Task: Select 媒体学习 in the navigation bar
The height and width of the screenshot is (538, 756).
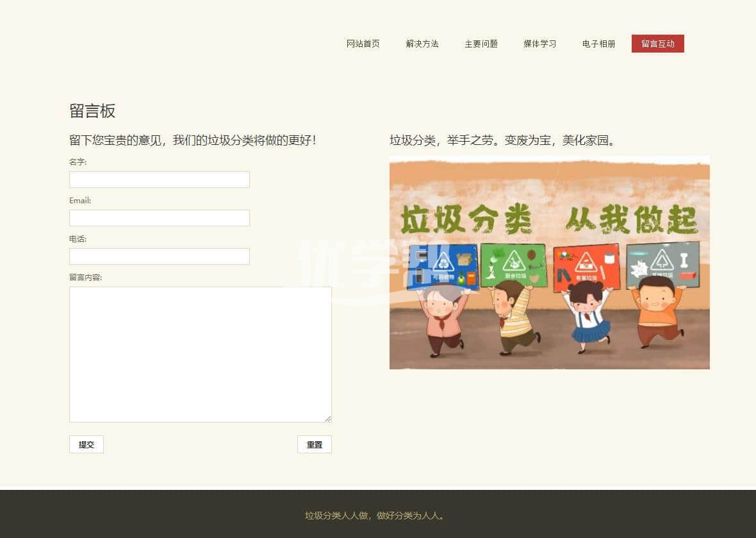Action: [x=539, y=44]
